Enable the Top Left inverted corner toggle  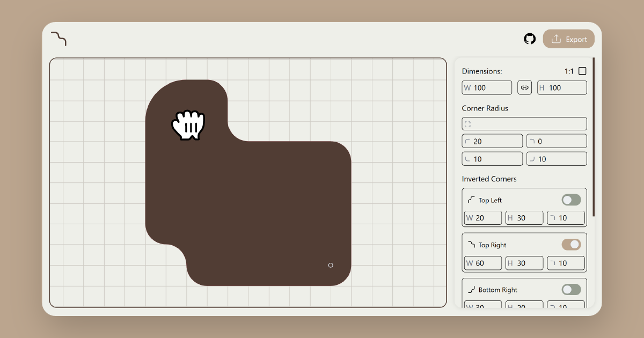click(571, 199)
